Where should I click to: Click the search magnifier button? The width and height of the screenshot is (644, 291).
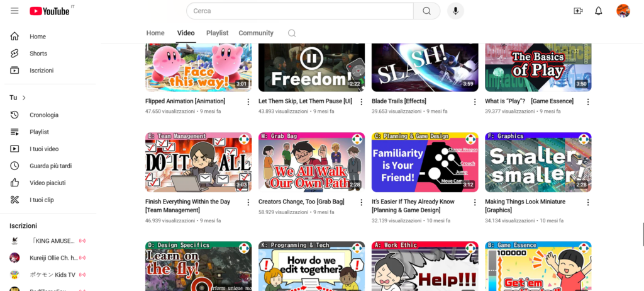427,11
